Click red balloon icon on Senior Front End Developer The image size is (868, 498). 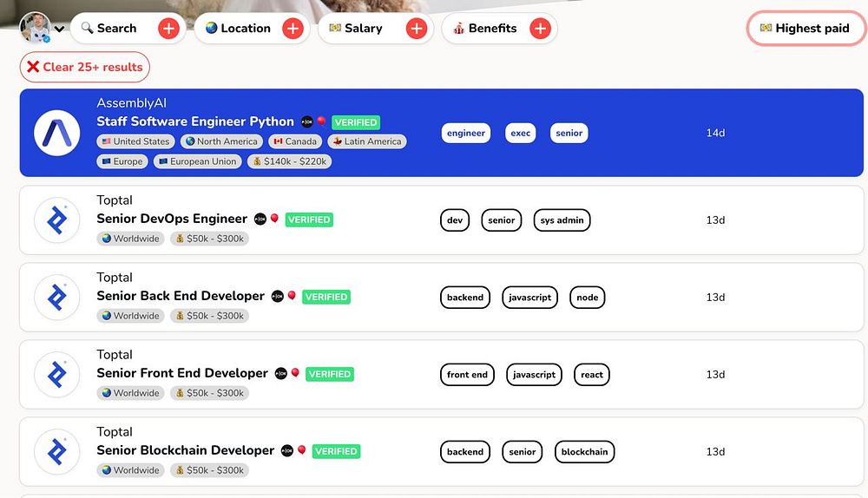click(295, 373)
